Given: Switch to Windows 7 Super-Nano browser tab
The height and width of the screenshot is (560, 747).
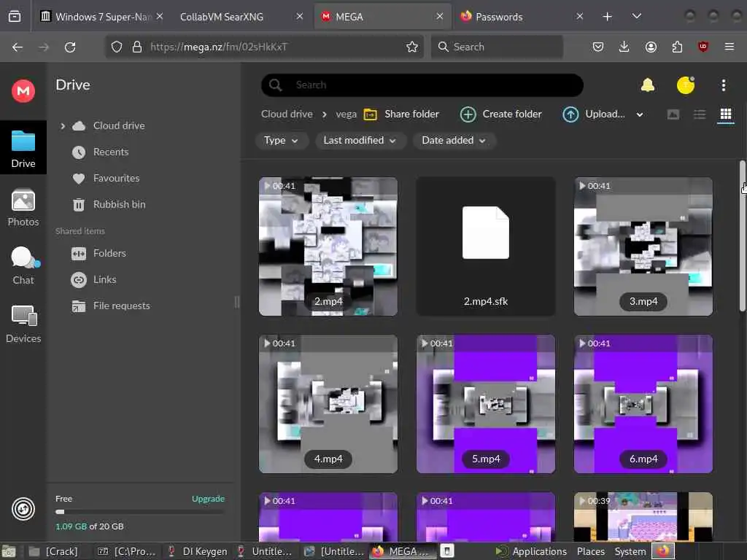Looking at the screenshot, I should pos(101,17).
